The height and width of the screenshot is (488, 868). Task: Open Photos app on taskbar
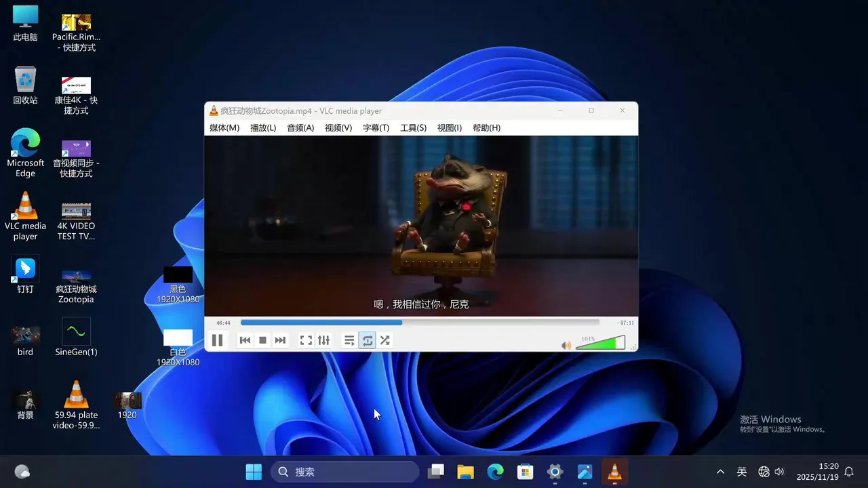[585, 472]
